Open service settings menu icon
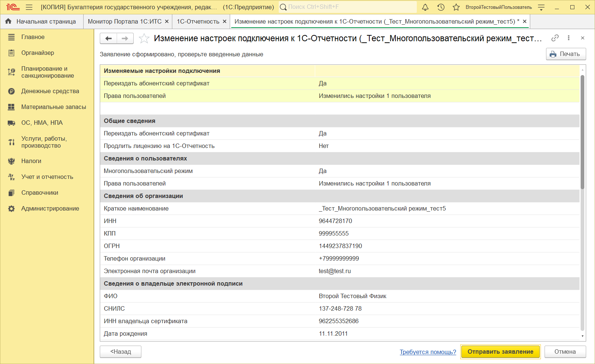 click(x=541, y=7)
